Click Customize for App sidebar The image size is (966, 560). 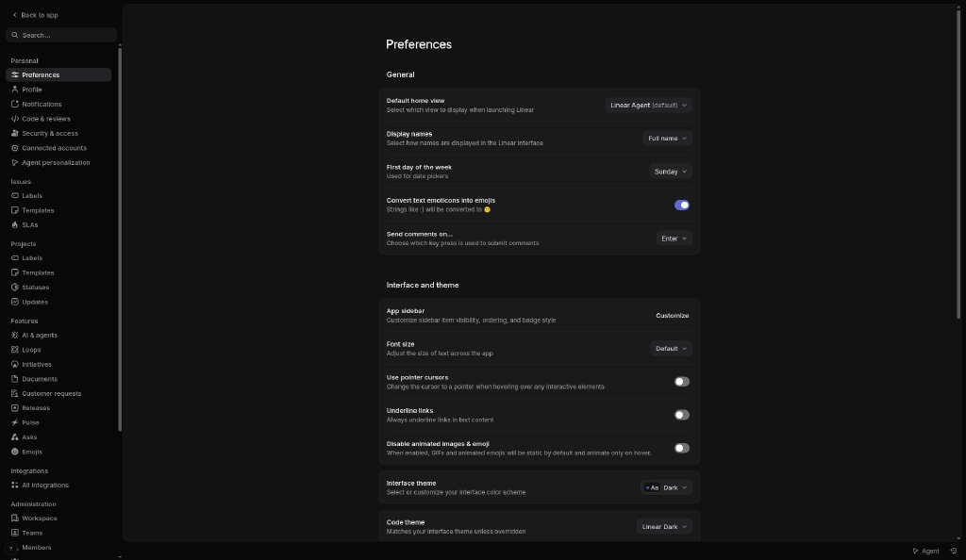pos(672,315)
